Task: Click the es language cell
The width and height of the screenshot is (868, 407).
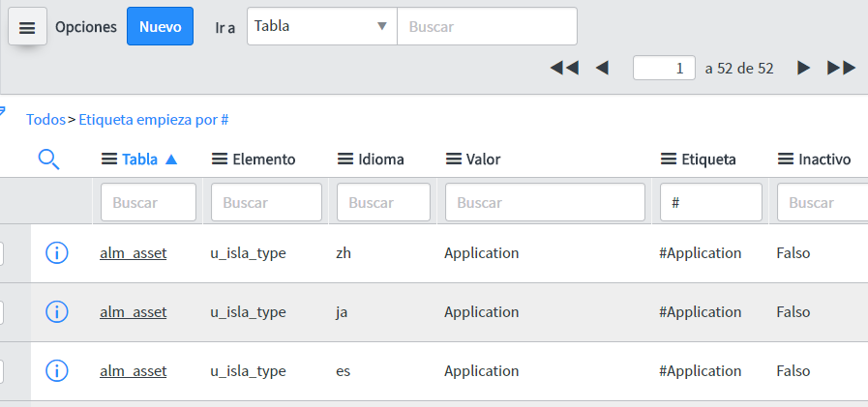Action: point(343,370)
